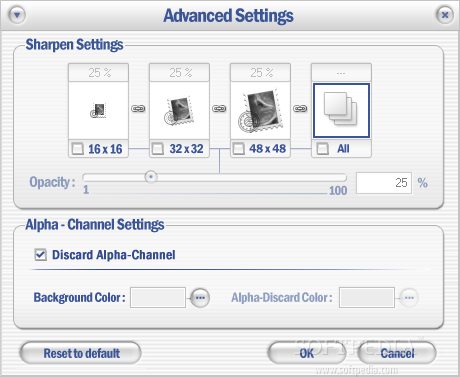Uncheck Discard Alpha-Channel checkbox
The image size is (460, 377).
[x=41, y=255]
